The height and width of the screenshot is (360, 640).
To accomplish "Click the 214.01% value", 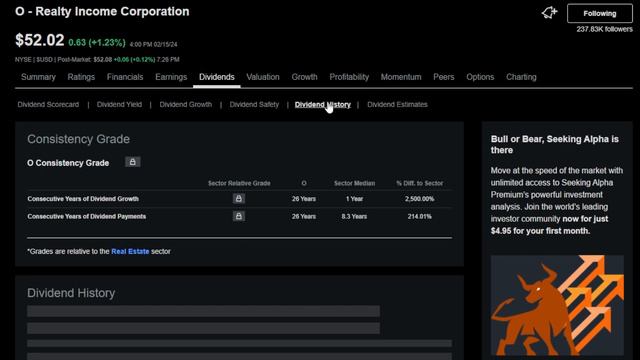I will [419, 216].
